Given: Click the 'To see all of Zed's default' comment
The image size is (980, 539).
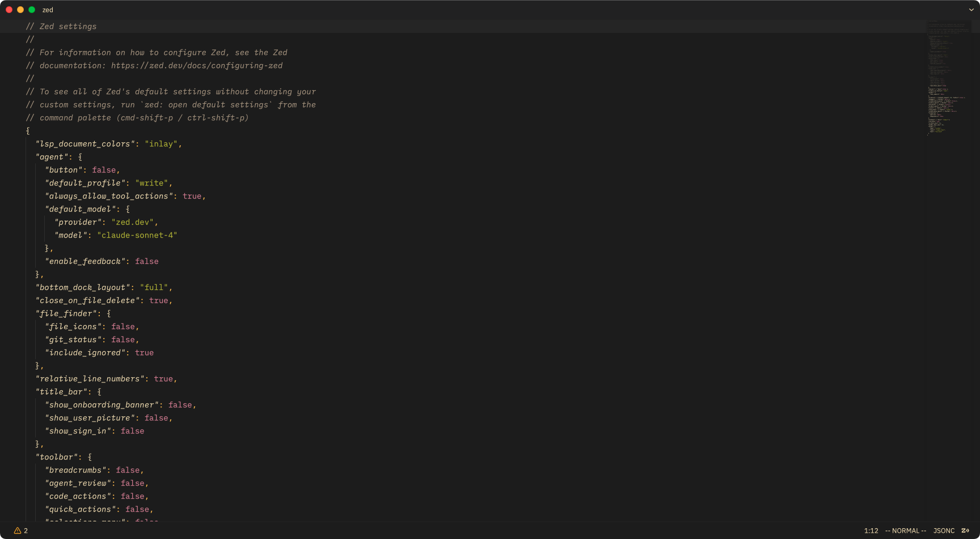Looking at the screenshot, I should pyautogui.click(x=171, y=92).
